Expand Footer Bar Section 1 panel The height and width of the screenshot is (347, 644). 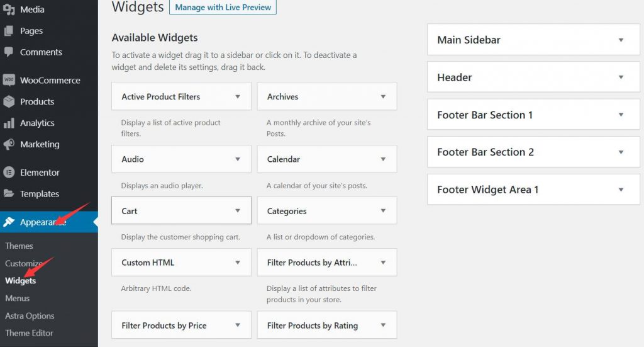pos(620,115)
